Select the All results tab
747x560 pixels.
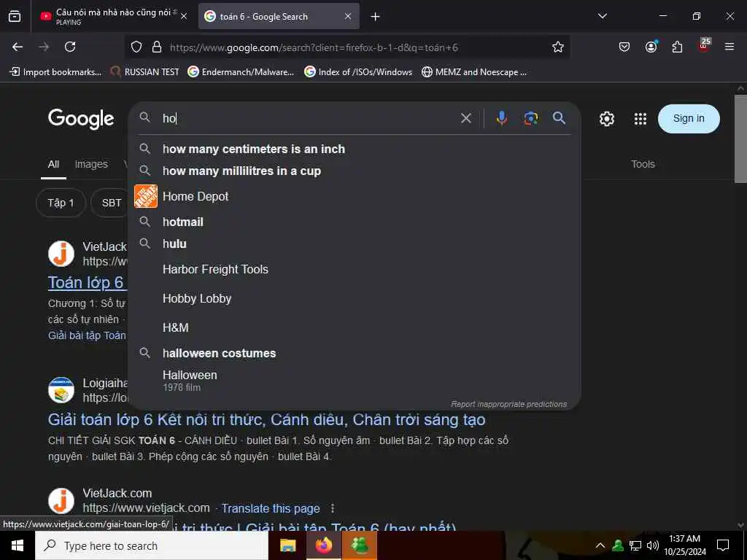[x=53, y=164]
